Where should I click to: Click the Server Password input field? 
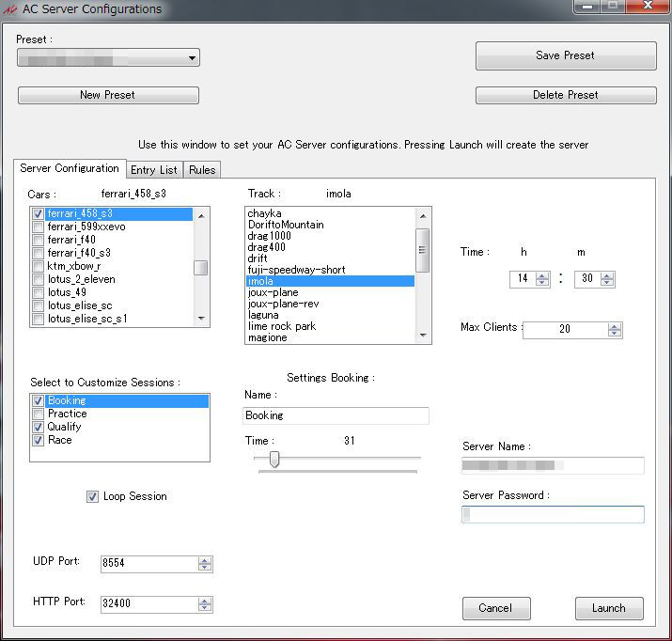tap(553, 514)
